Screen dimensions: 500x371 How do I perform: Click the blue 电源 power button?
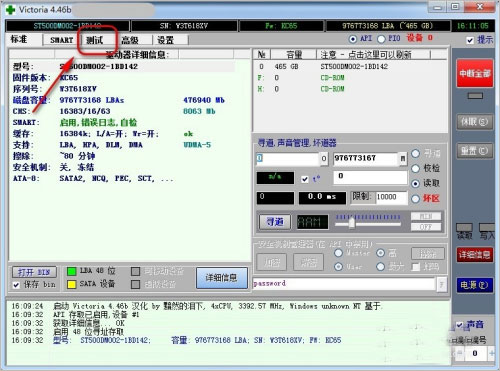point(475,285)
